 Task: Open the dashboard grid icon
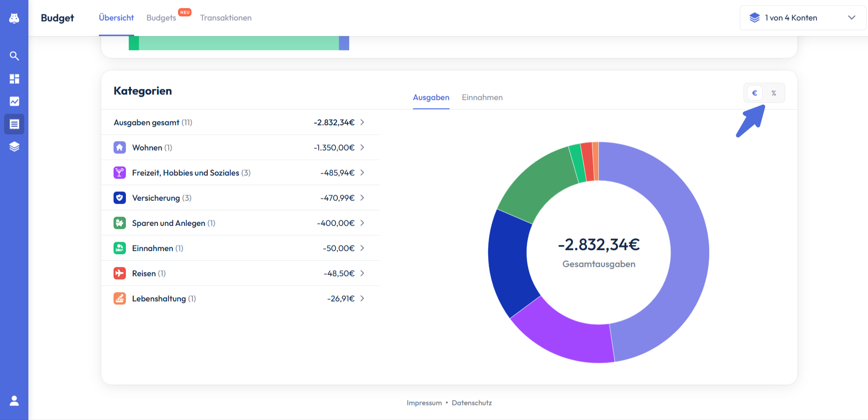pyautogui.click(x=14, y=79)
